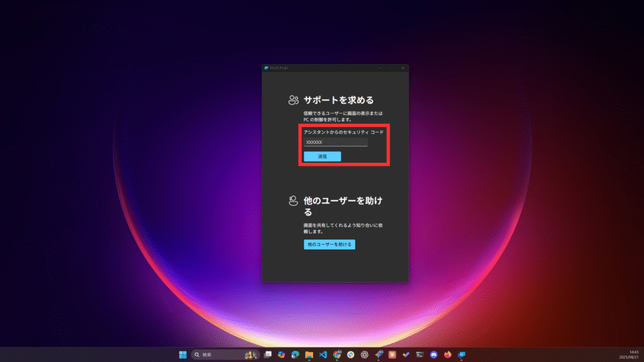The width and height of the screenshot is (644, 362).
Task: Click the helper icon beside the 他のユーザーを助ける heading
Action: pos(293,200)
